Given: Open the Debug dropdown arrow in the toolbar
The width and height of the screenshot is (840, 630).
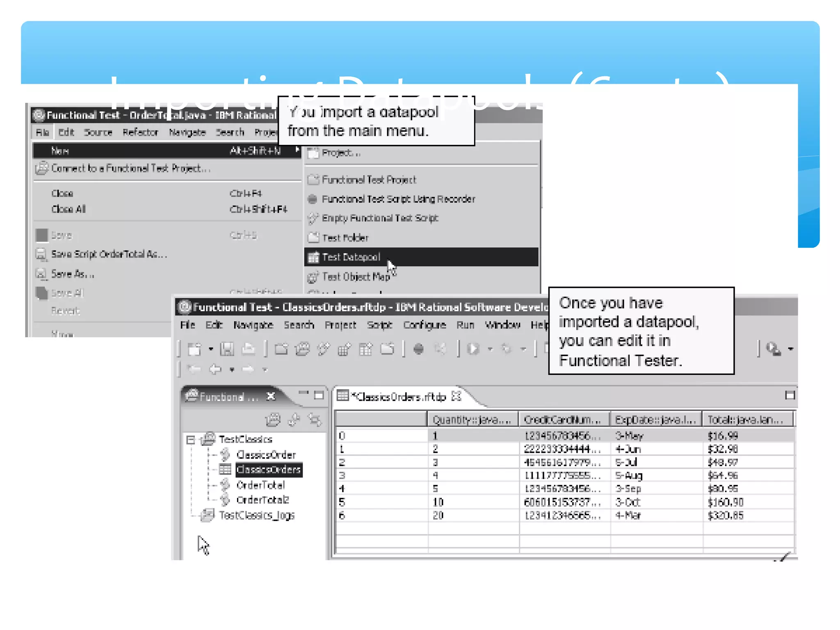Looking at the screenshot, I should point(523,349).
